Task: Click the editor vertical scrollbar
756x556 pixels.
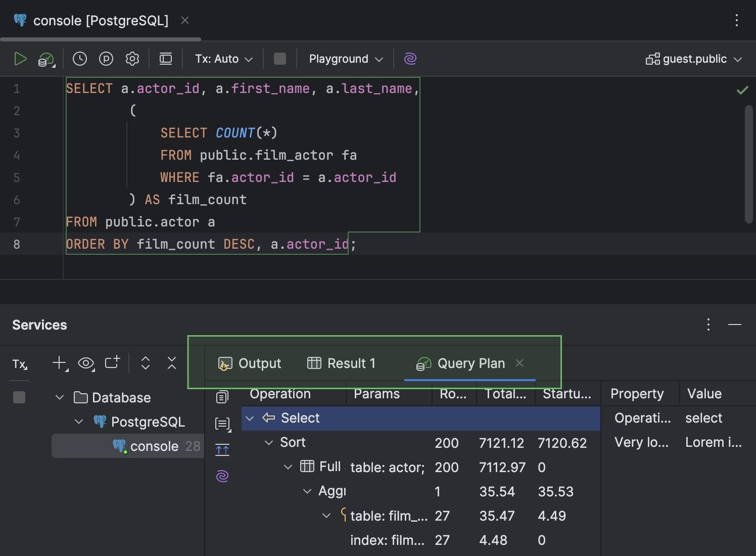Action: pyautogui.click(x=748, y=164)
